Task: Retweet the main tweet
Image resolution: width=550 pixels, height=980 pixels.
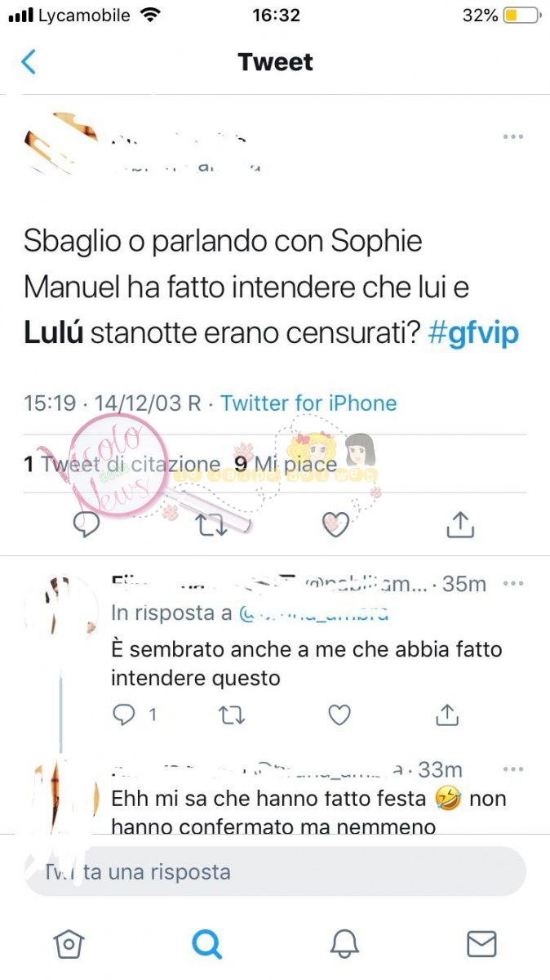Action: (212, 524)
